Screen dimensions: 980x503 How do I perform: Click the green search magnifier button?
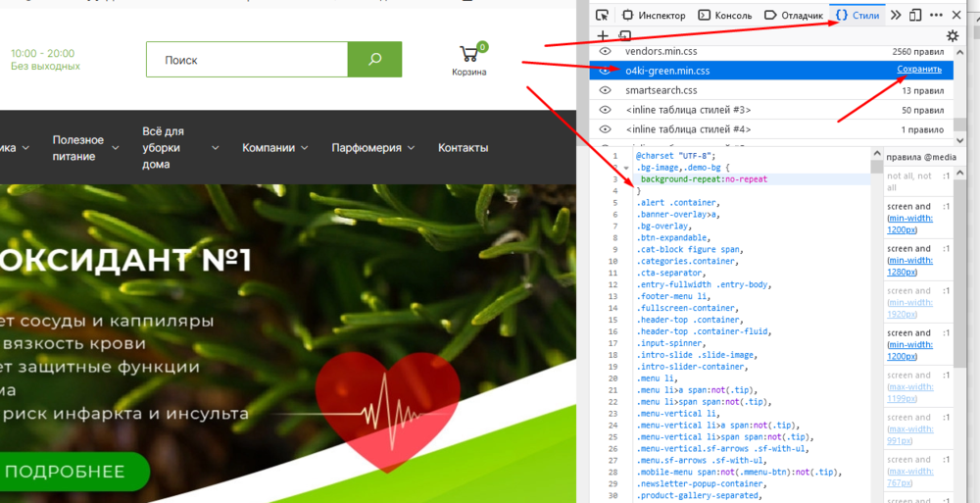(x=374, y=60)
